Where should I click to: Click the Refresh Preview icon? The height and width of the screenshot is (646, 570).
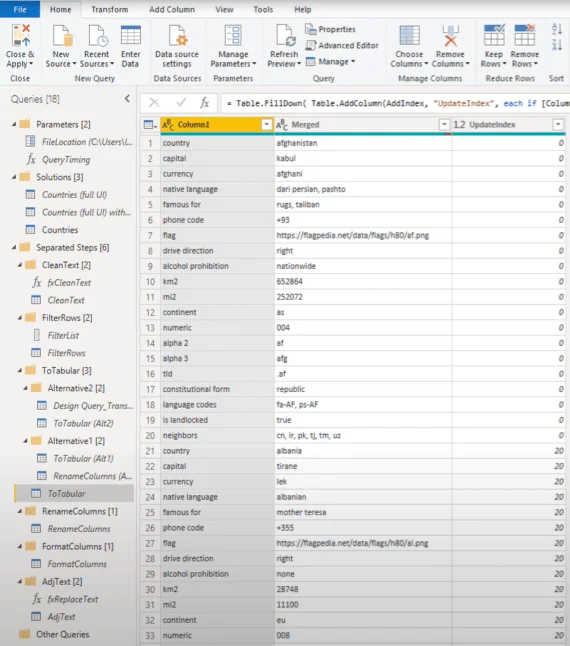click(285, 35)
